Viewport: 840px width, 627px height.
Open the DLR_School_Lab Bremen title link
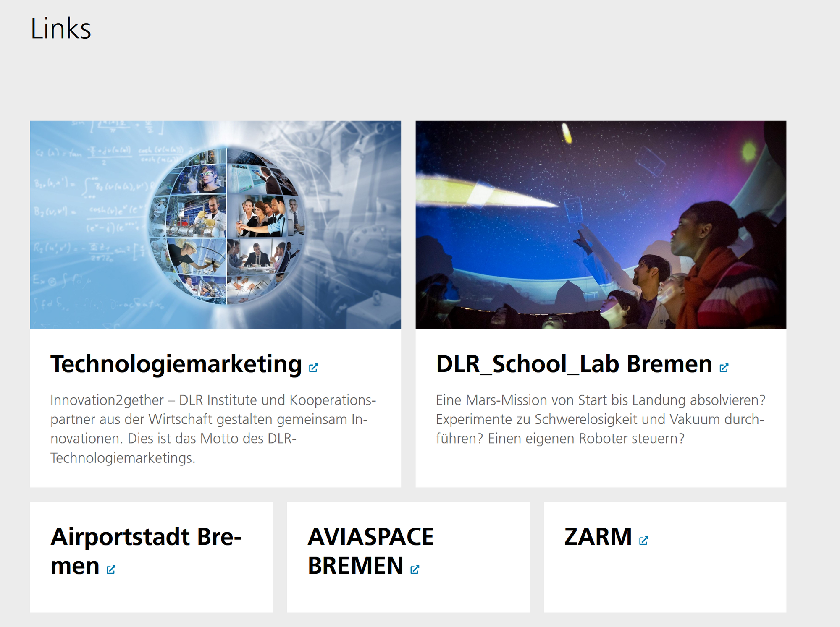pyautogui.click(x=574, y=364)
